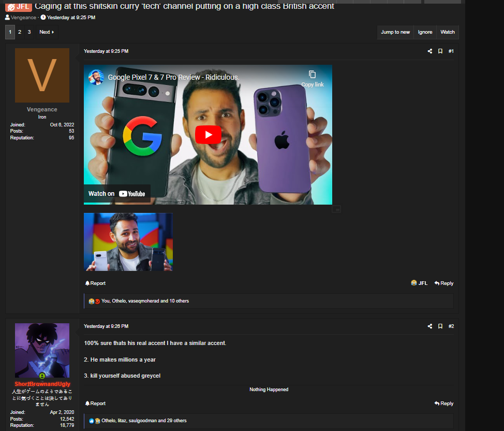View reactions list: You, Othelo, vaseqmoherad
The width and height of the screenshot is (504, 431).
[x=145, y=301]
